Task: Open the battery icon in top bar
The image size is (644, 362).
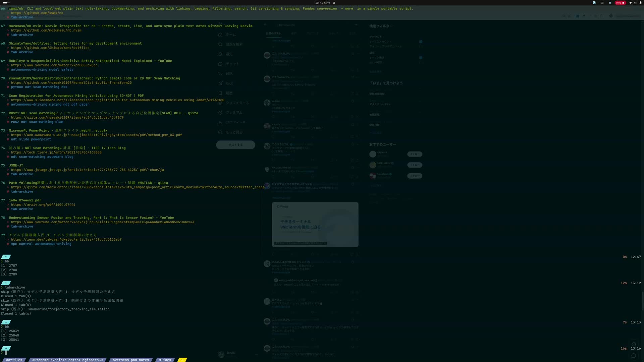Action: point(640,3)
